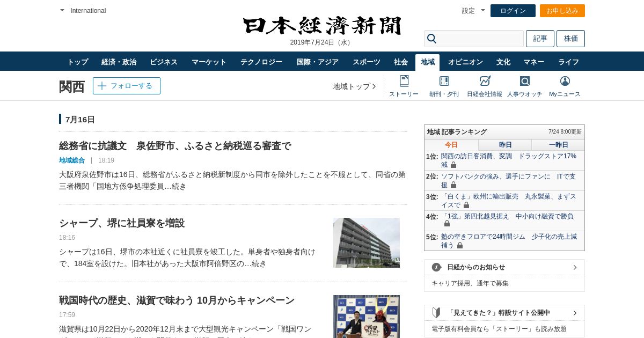Viewport: 644px width, 338px height.
Task: Click 続き in 泉佐野市 article summary
Action: click(179, 186)
